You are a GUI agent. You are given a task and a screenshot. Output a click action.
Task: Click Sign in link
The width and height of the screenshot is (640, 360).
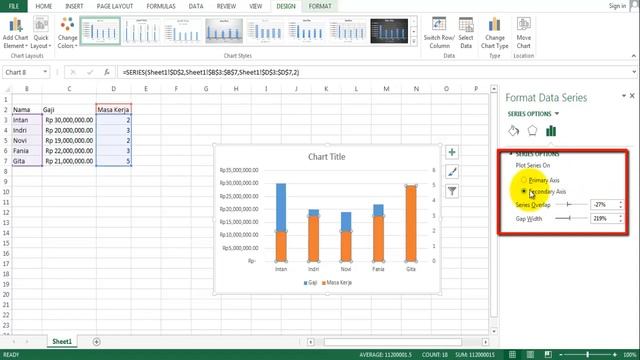point(617,6)
